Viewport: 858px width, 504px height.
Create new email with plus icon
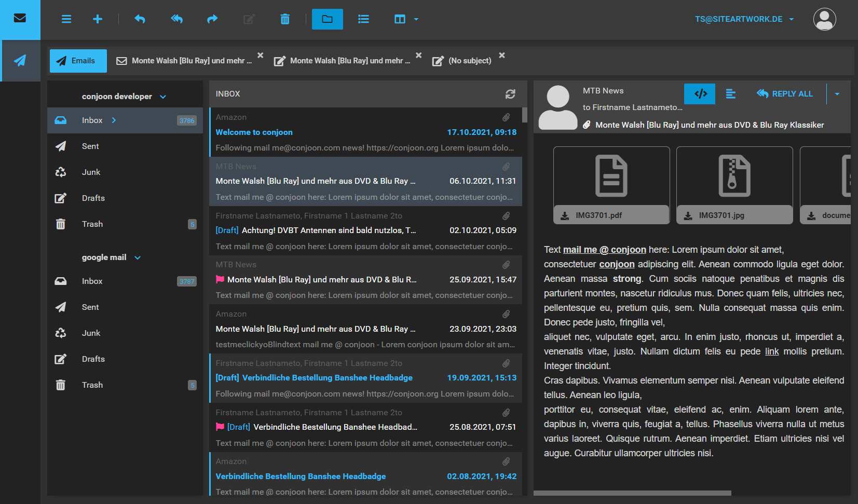(98, 19)
